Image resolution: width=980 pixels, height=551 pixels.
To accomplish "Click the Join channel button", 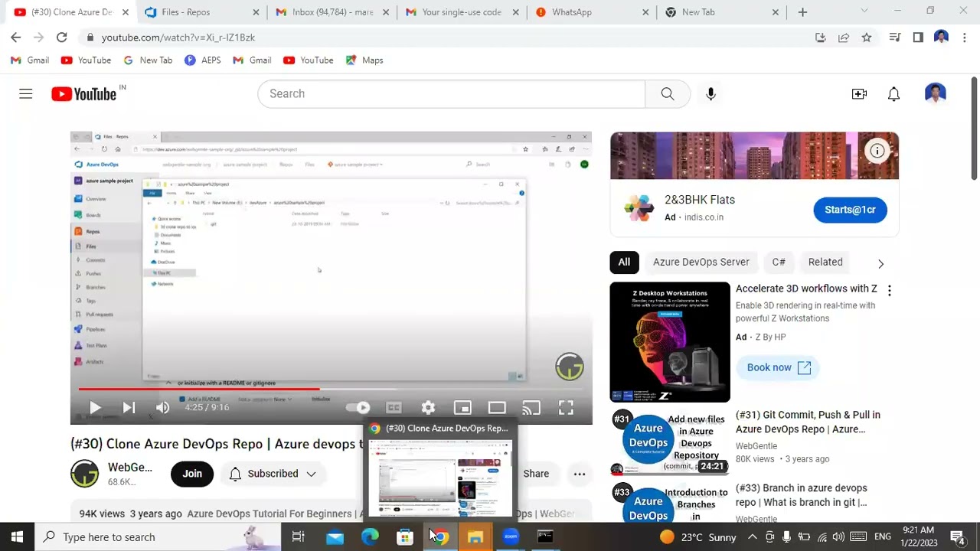I will pos(192,474).
